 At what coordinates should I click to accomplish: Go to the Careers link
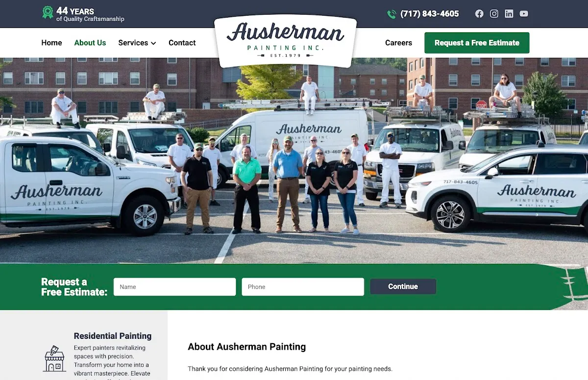tap(398, 43)
